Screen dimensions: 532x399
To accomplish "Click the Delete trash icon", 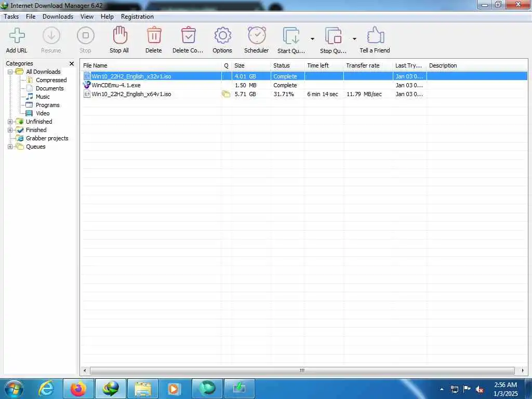I will (154, 35).
